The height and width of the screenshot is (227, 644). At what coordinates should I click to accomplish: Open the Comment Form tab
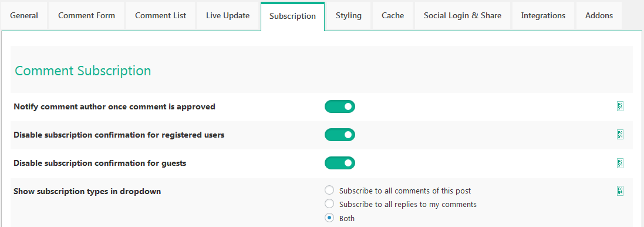86,16
